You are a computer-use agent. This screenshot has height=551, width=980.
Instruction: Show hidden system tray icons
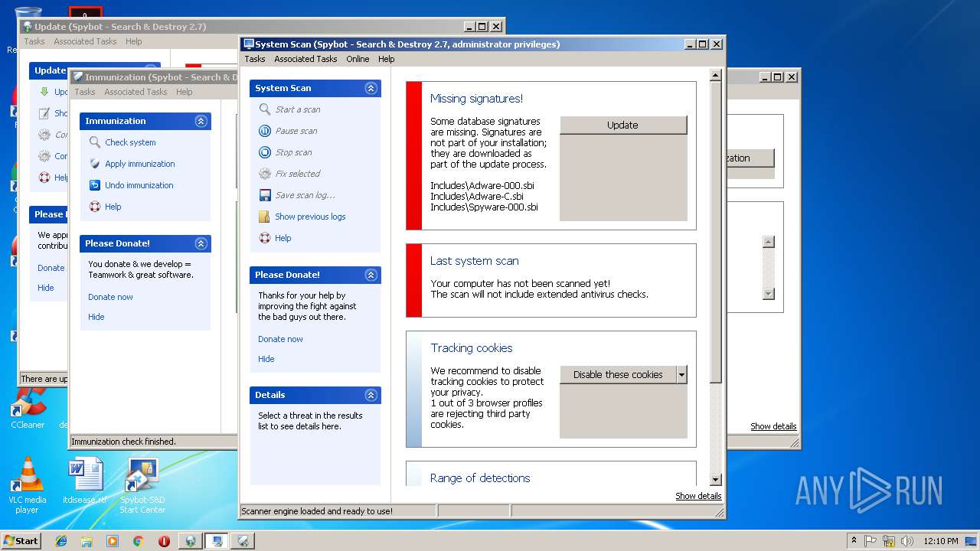[x=854, y=541]
